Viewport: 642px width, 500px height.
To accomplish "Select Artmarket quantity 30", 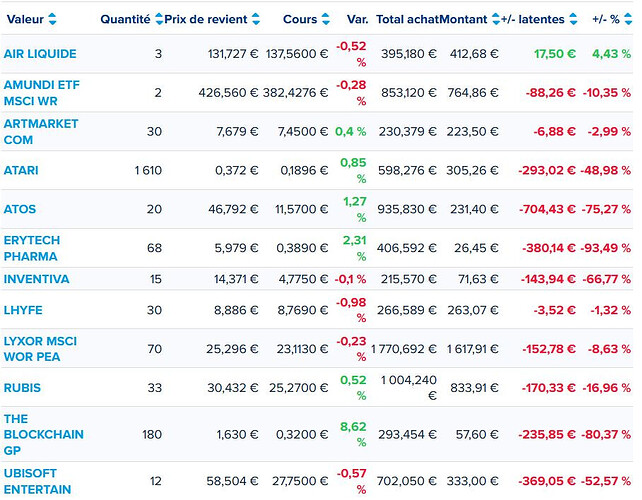I will tap(154, 132).
